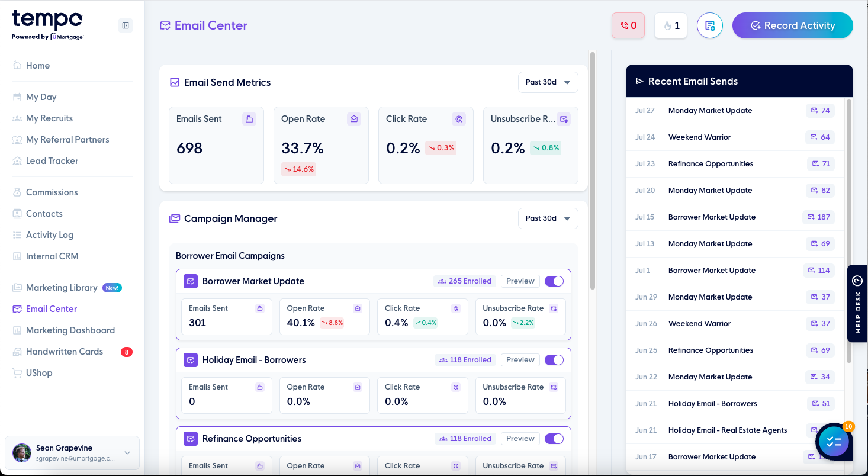868x476 pixels.
Task: Click the Jul 13 Monday Market Update row
Action: coord(736,244)
